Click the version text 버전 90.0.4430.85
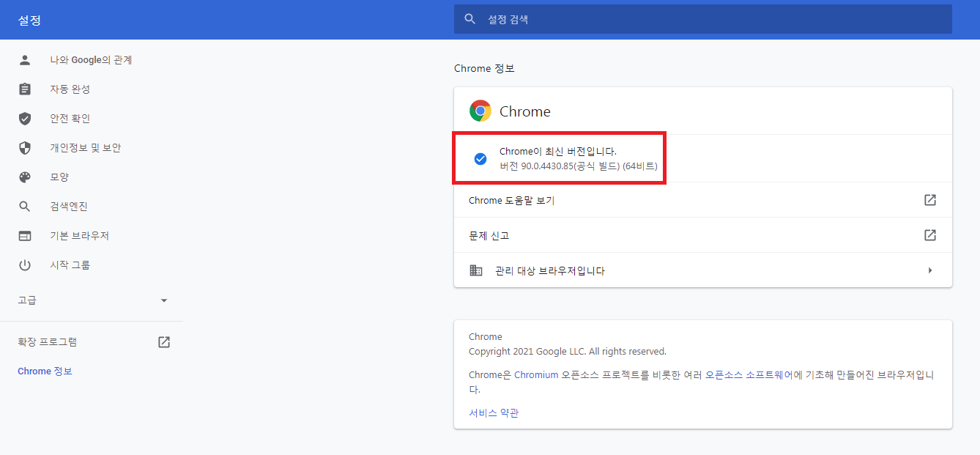 578,166
